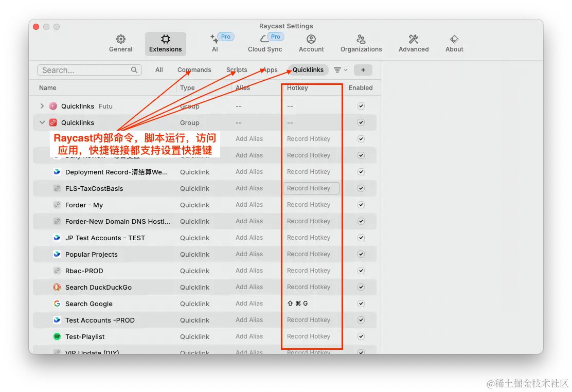
Task: Click the Forder-New Domain DNS link icon
Action: (57, 221)
